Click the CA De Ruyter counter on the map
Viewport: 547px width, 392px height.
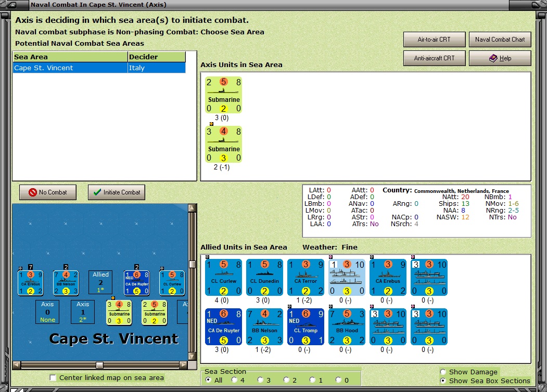[x=137, y=283]
